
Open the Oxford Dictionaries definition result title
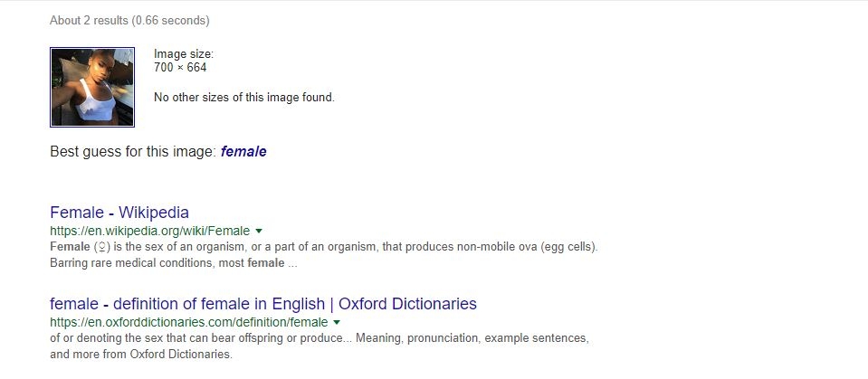(x=263, y=304)
